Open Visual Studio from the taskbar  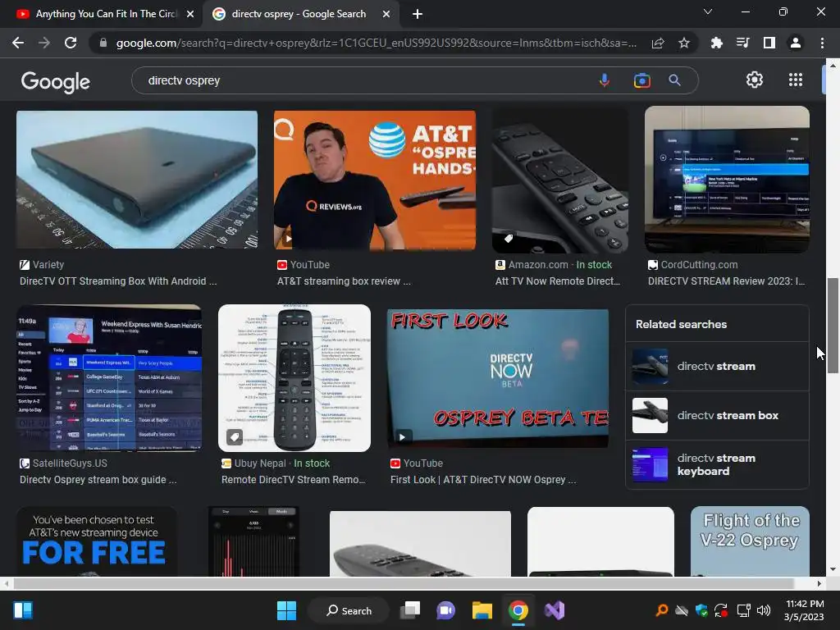pyautogui.click(x=555, y=610)
